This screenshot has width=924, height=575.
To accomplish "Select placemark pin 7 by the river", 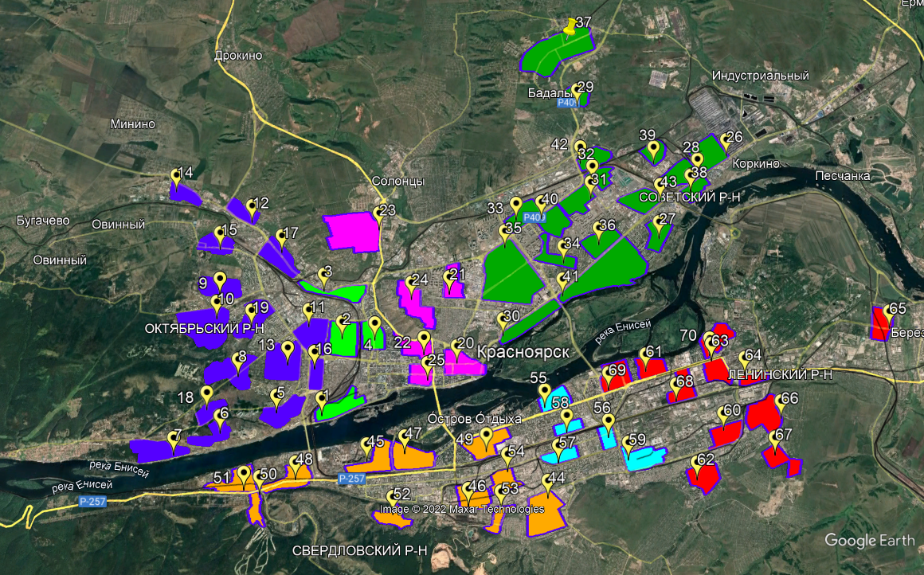I will click(173, 439).
